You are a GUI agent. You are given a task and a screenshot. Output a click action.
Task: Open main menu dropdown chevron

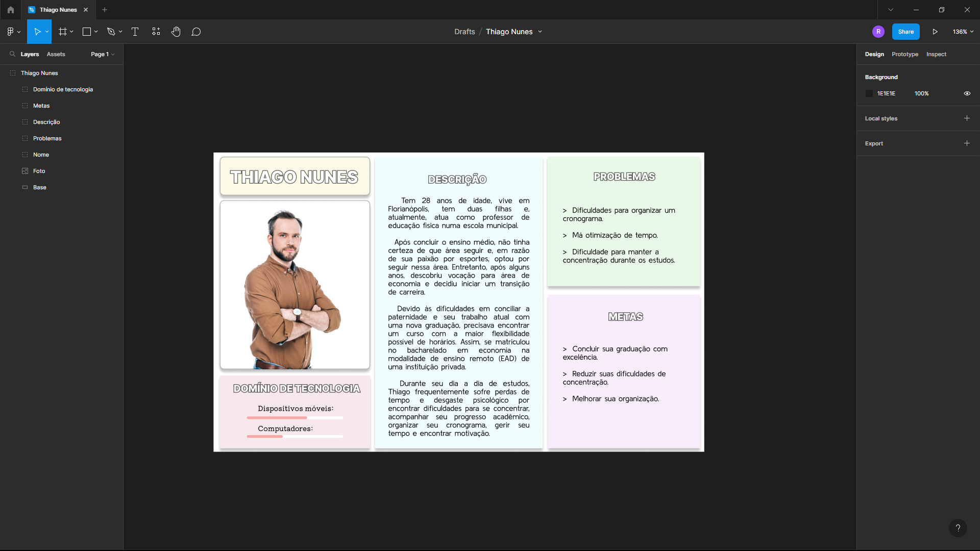click(19, 32)
